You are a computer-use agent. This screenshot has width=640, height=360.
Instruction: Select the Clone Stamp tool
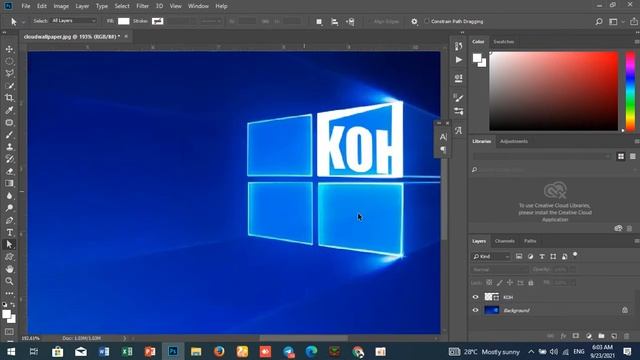[x=9, y=147]
